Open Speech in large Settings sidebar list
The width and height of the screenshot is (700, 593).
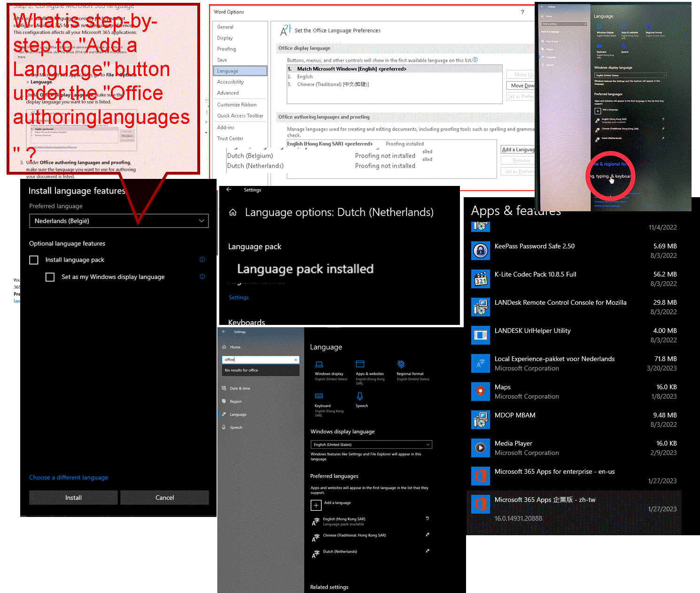click(236, 427)
